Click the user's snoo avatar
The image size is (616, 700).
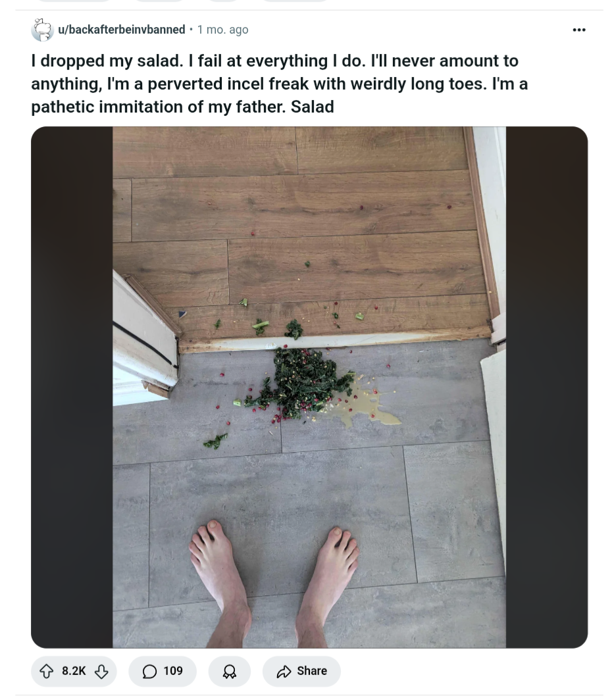point(42,30)
